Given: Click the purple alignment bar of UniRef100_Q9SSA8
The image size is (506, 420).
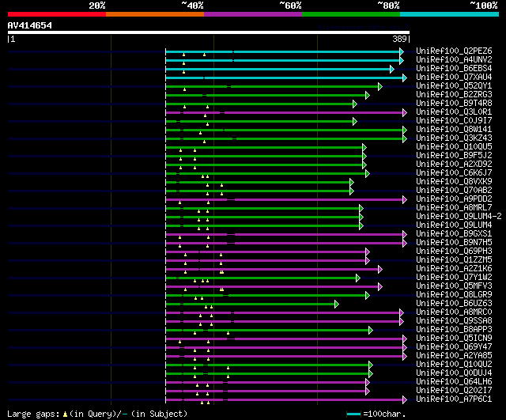Looking at the screenshot, I should (283, 322).
